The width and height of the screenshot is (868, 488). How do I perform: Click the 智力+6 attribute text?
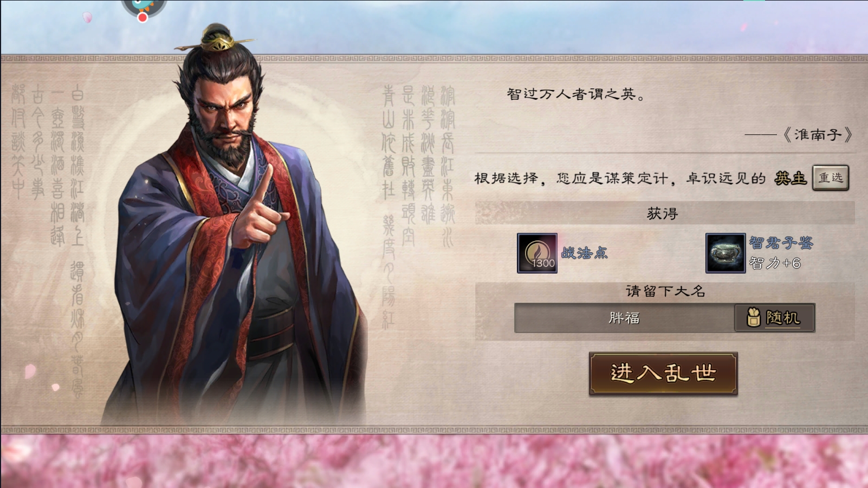coord(775,263)
